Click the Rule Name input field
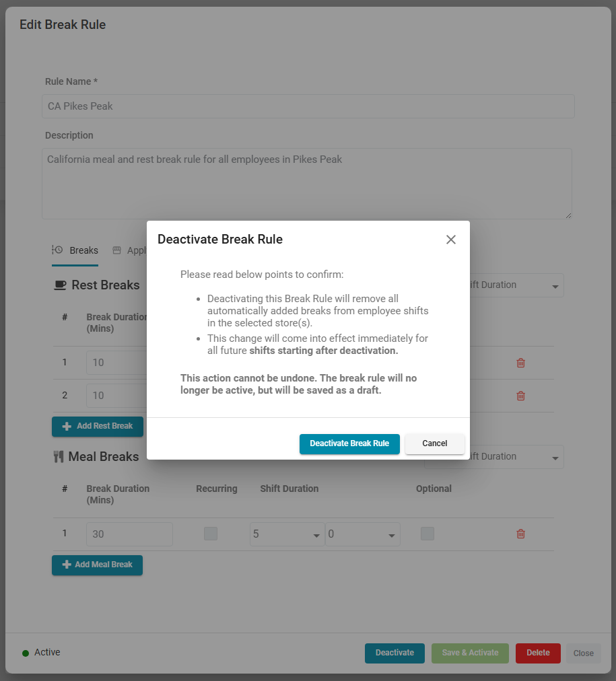616x681 pixels. click(308, 106)
